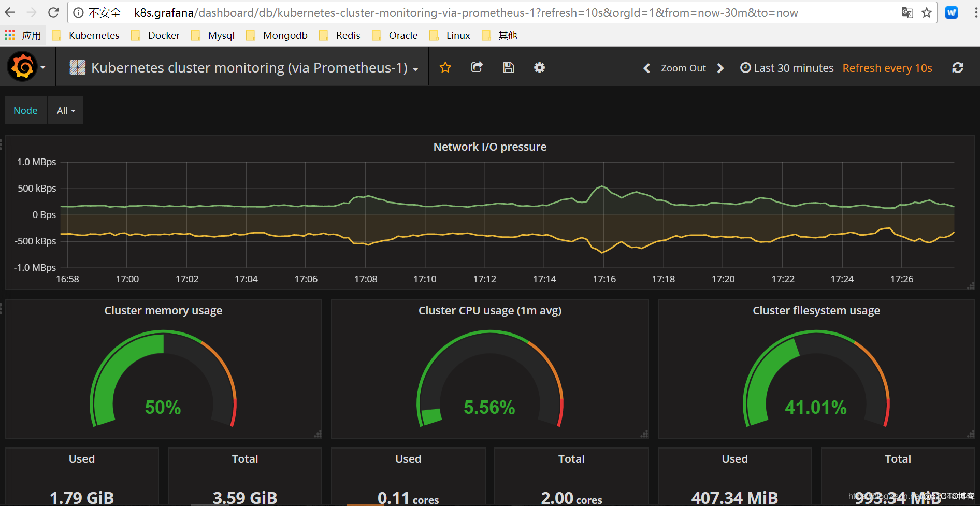
Task: Open the Grafana logo main menu
Action: (22, 67)
